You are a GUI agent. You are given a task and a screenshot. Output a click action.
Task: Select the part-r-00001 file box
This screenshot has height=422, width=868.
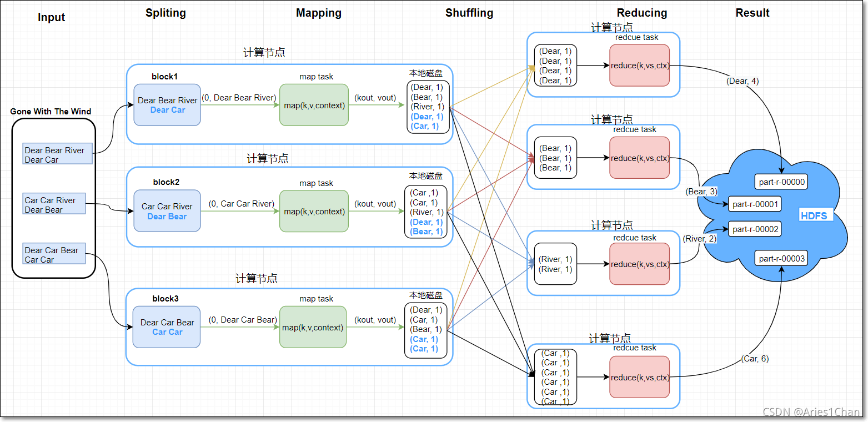755,204
